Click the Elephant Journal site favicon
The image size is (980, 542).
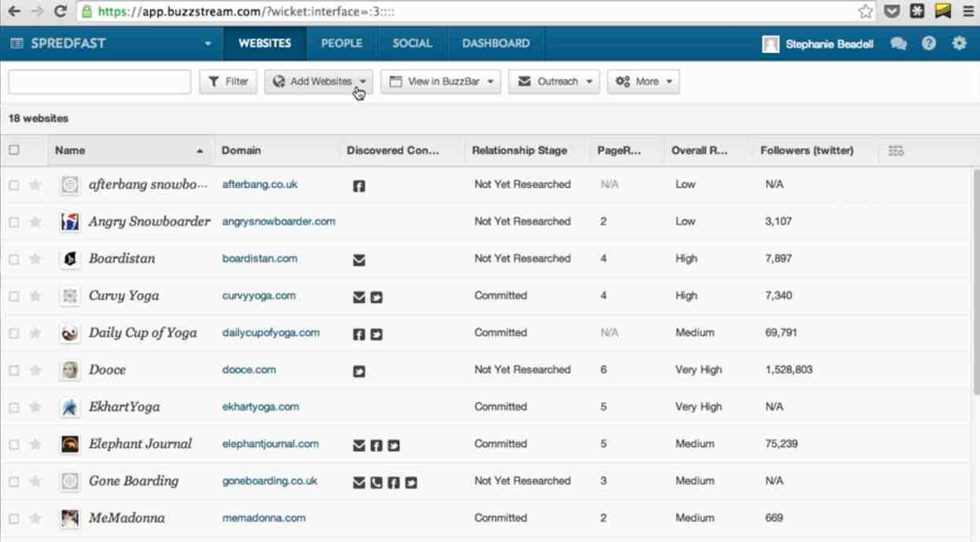[x=70, y=444]
